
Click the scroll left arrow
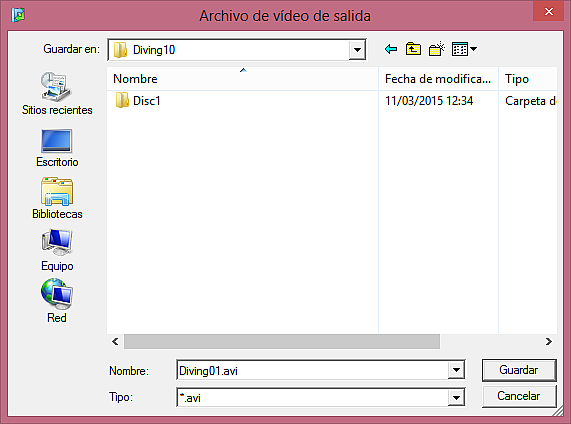tap(115, 342)
